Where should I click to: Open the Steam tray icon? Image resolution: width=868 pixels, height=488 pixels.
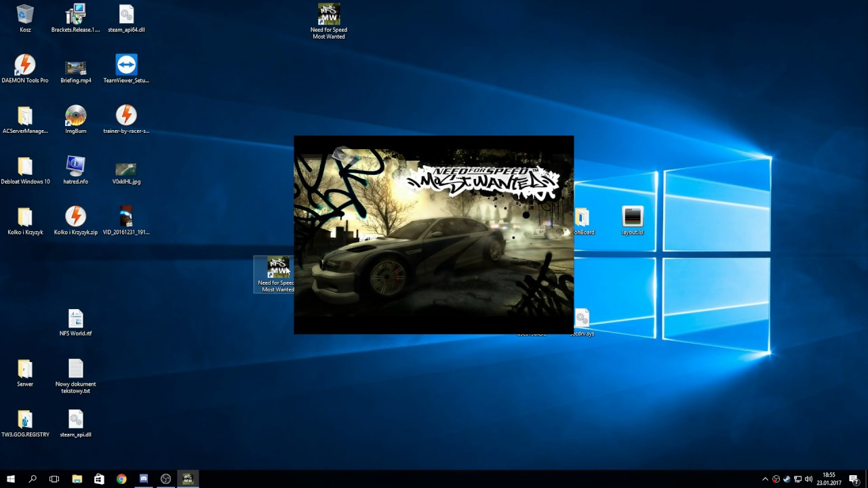coord(787,479)
